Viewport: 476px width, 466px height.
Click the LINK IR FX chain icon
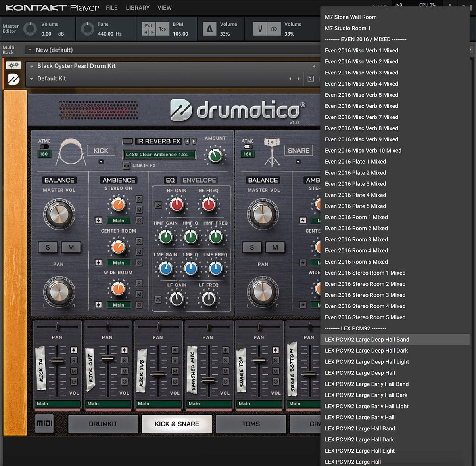[x=127, y=166]
